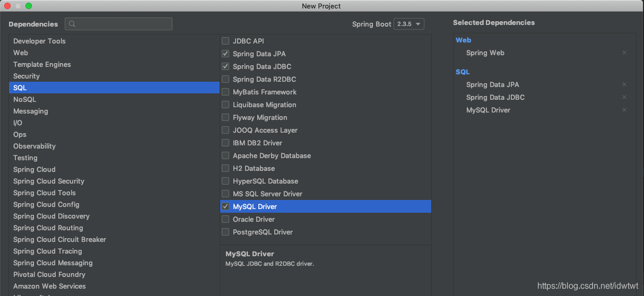The width and height of the screenshot is (644, 296).
Task: Select Template Engines category
Action: (x=114, y=64)
